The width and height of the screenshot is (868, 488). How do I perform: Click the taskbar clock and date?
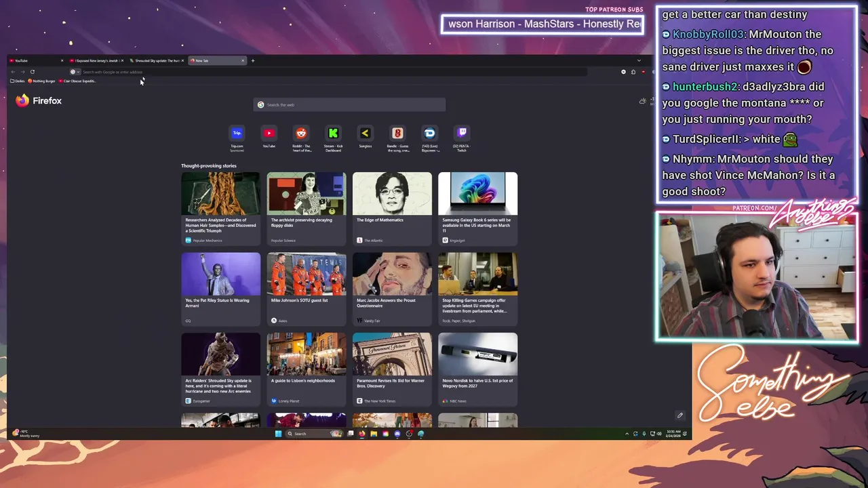[x=673, y=434]
